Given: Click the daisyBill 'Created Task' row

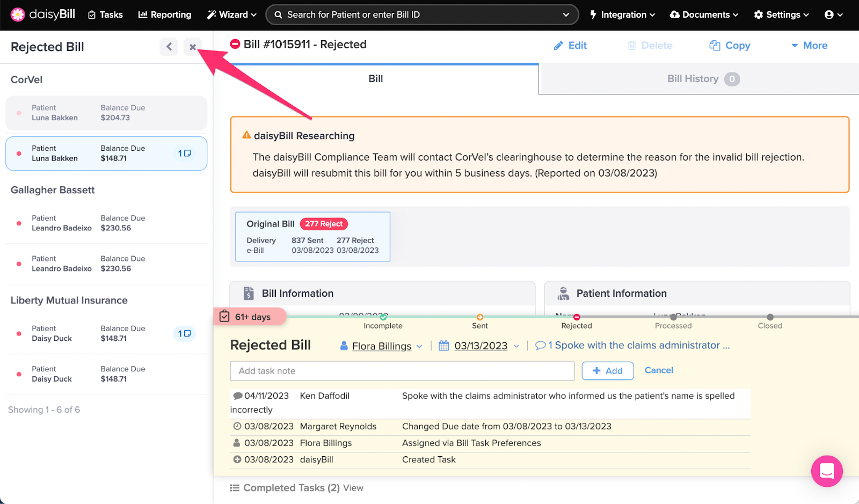Looking at the screenshot, I should click(x=490, y=460).
